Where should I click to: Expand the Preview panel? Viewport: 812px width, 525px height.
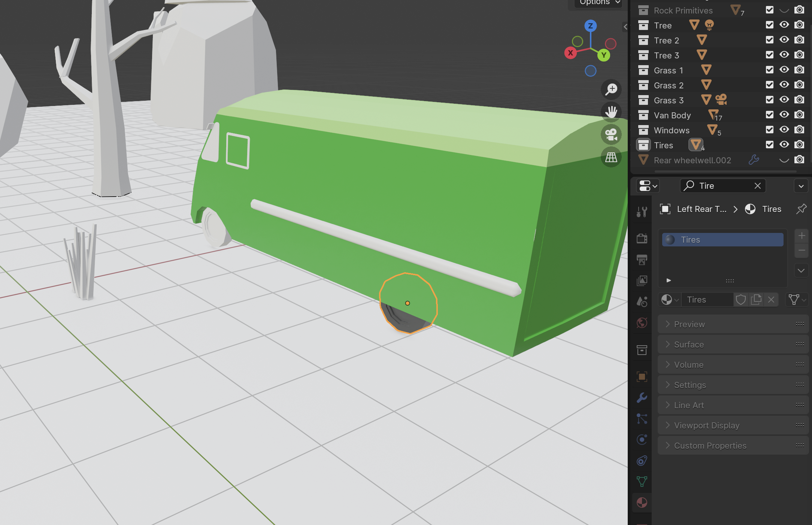point(733,324)
